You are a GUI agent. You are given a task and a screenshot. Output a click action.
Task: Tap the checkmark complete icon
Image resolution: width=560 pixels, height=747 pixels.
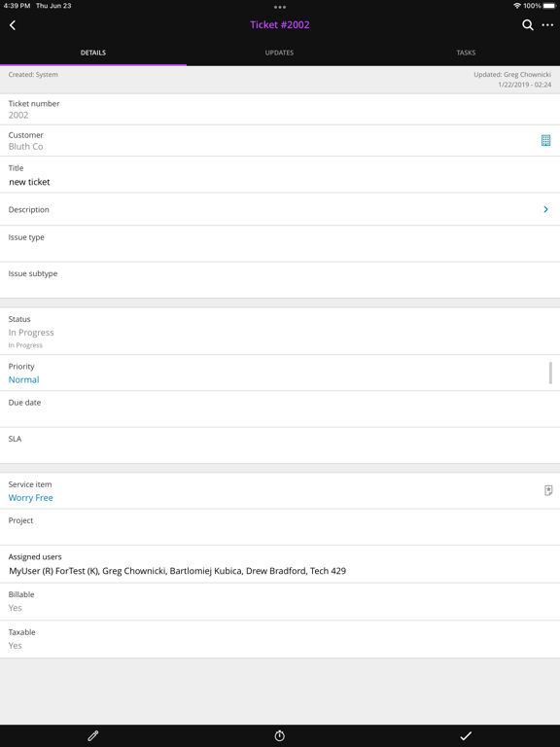(467, 736)
